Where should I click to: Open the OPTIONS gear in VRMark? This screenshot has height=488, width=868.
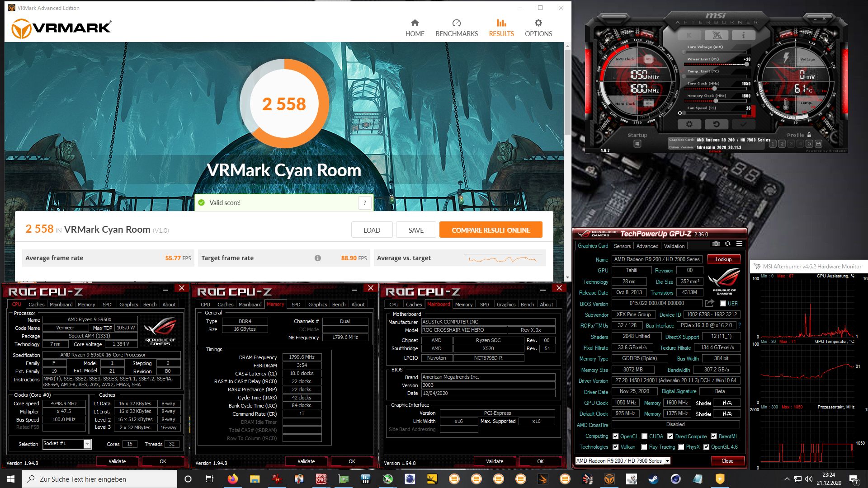coord(538,23)
